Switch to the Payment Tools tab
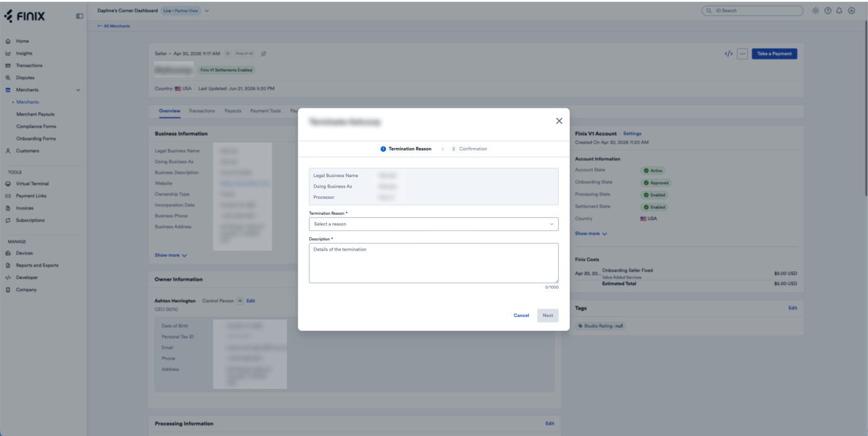Viewport: 868px width, 436px height. point(265,111)
